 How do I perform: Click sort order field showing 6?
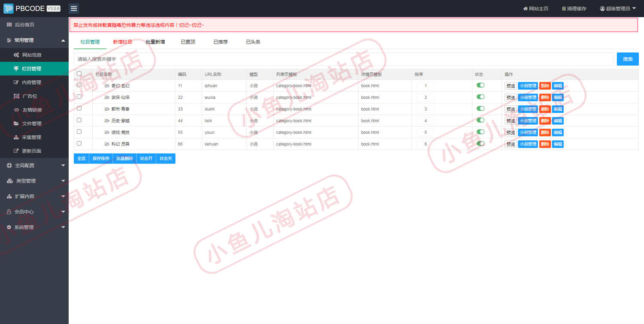[425, 144]
